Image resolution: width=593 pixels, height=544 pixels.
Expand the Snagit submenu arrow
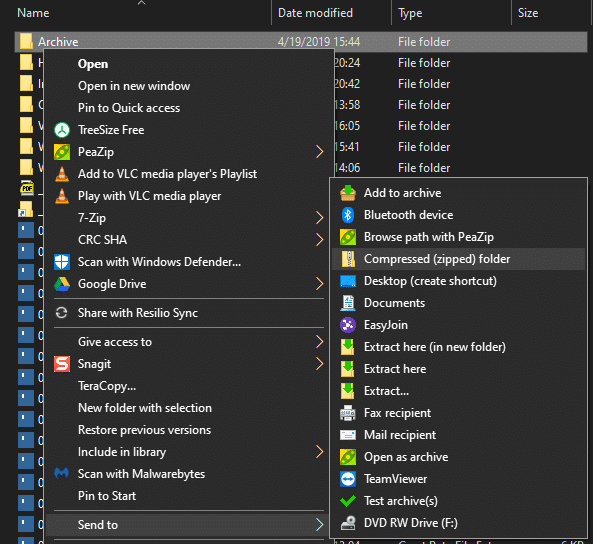pyautogui.click(x=320, y=364)
